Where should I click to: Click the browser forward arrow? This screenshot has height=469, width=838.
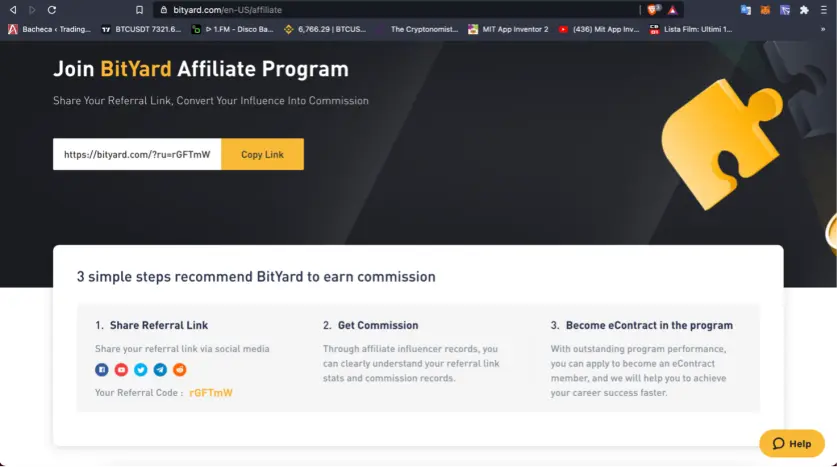point(32,10)
